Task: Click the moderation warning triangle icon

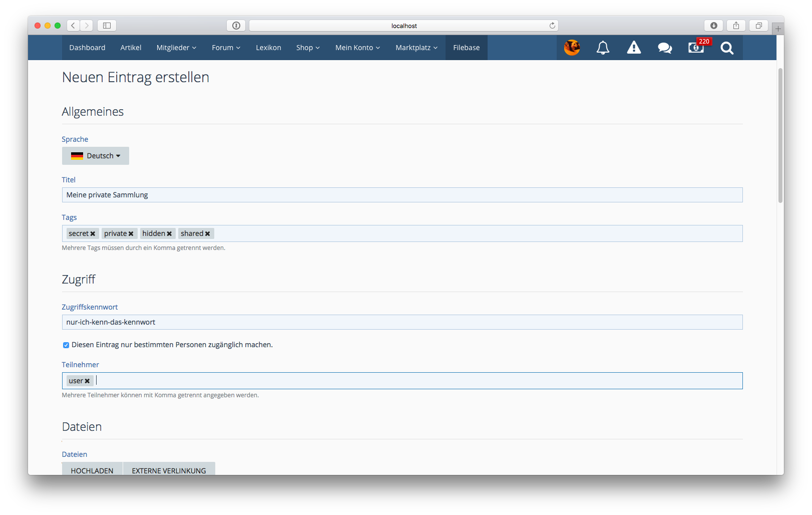Action: [x=634, y=48]
